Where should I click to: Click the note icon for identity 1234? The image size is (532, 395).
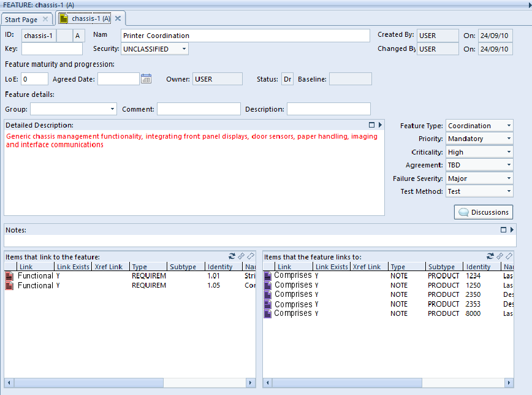(x=268, y=276)
